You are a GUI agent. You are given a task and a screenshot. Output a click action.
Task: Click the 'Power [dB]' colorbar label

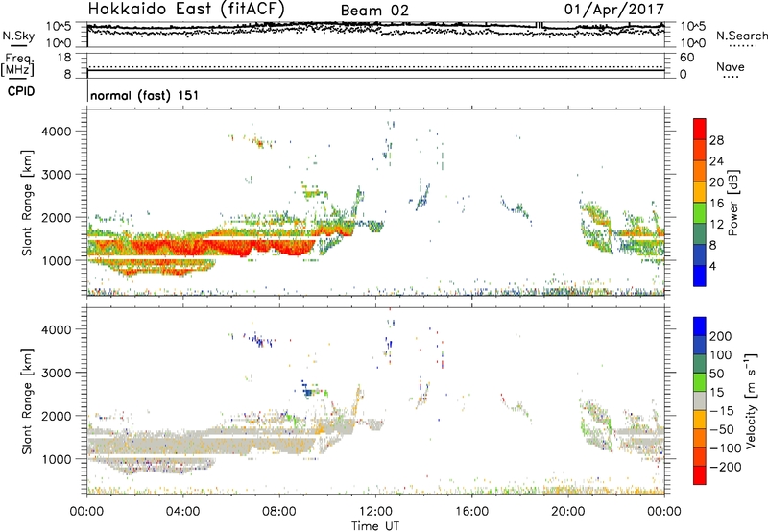tap(732, 203)
